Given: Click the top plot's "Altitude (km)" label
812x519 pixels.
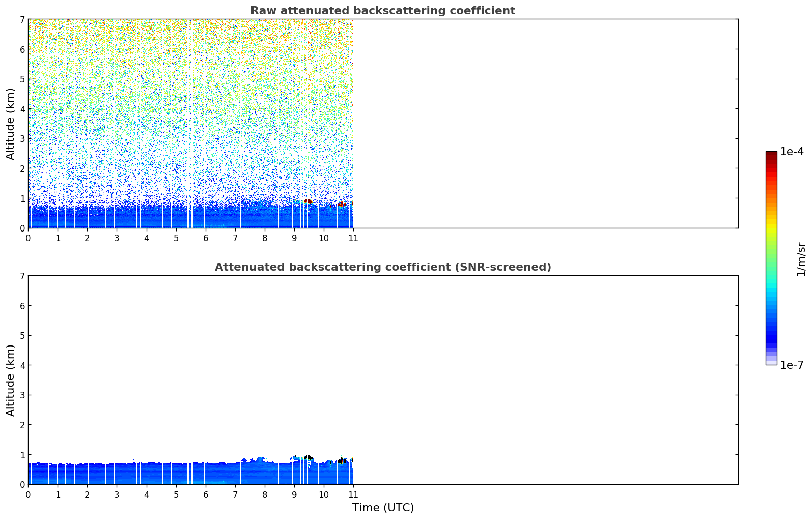Looking at the screenshot, I should 11,124.
